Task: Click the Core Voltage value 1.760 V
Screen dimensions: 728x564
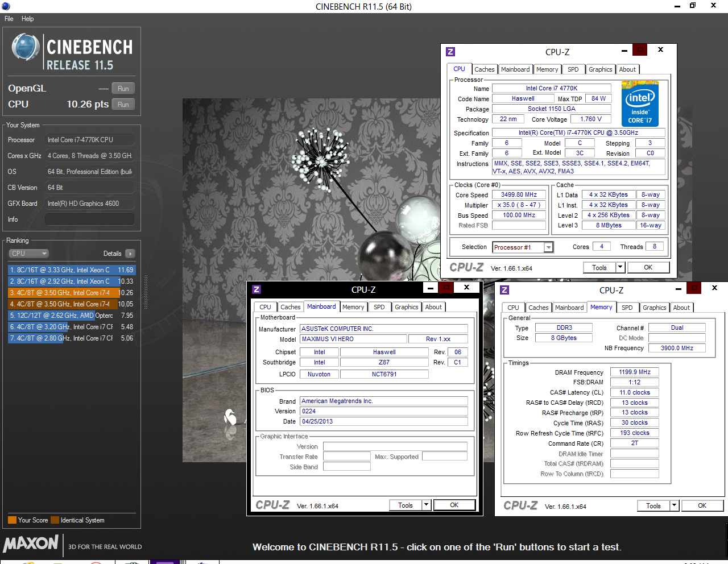Action: pyautogui.click(x=591, y=119)
